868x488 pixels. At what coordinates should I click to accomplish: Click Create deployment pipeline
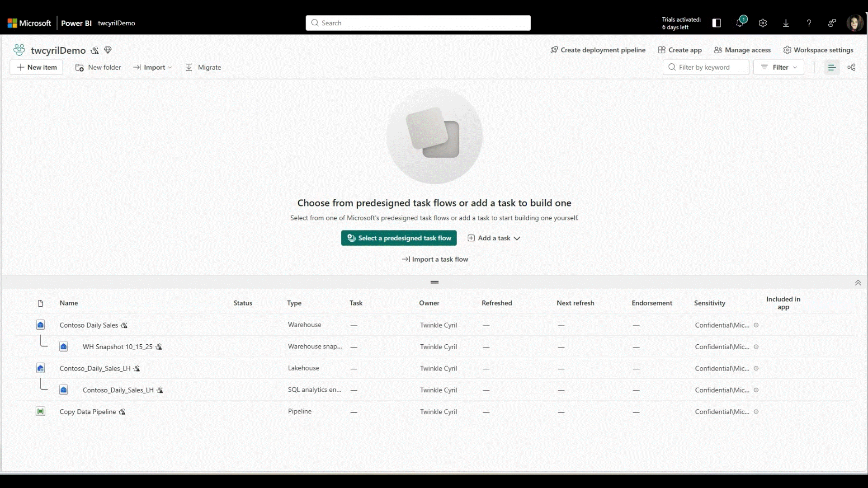(x=598, y=50)
